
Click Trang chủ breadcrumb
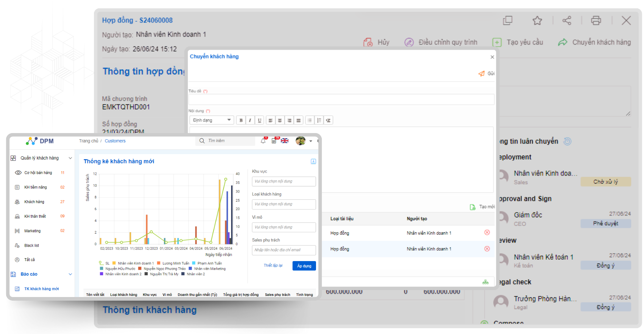89,141
